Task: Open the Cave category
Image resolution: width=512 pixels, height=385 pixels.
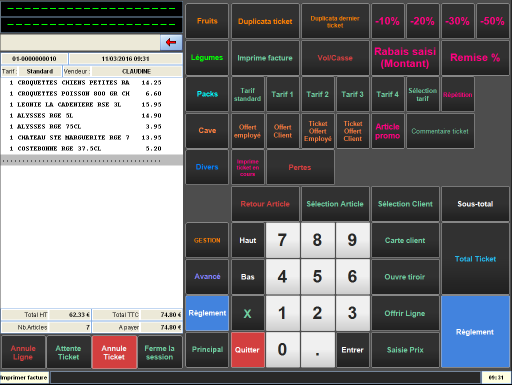Action: tap(207, 131)
